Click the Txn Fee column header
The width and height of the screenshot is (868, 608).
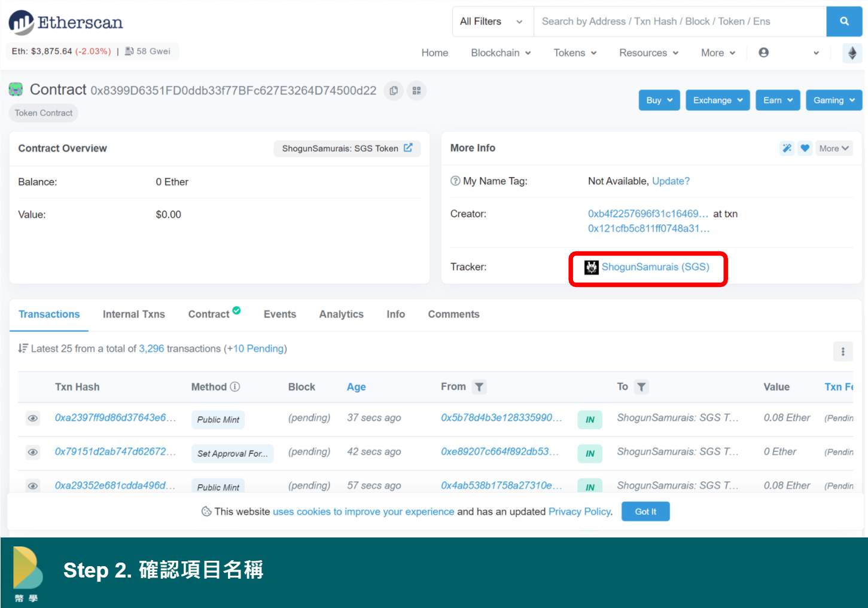tap(839, 387)
